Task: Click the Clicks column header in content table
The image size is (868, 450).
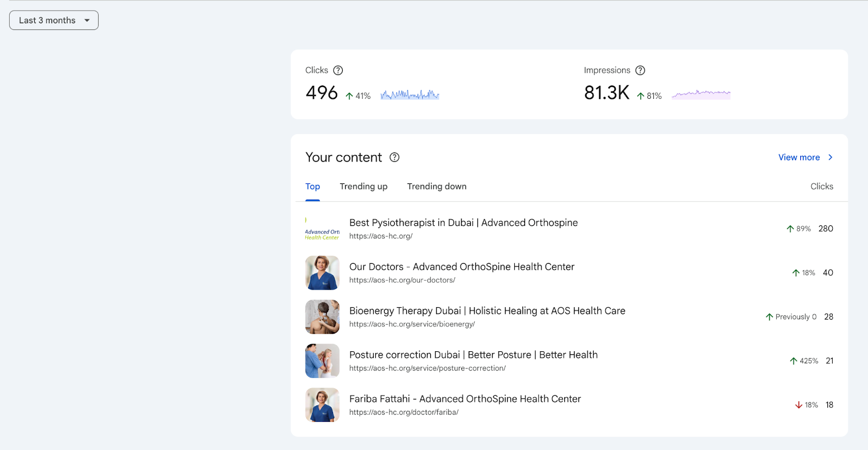Action: (x=822, y=186)
